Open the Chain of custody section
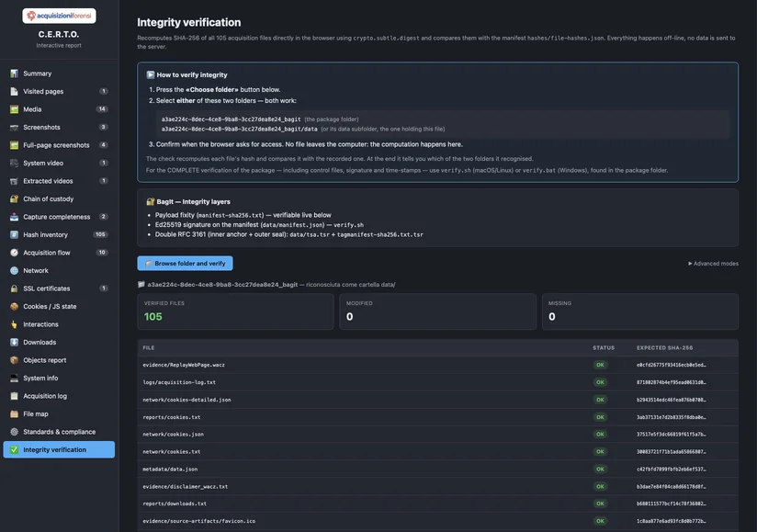The height and width of the screenshot is (532, 757). coord(59,198)
